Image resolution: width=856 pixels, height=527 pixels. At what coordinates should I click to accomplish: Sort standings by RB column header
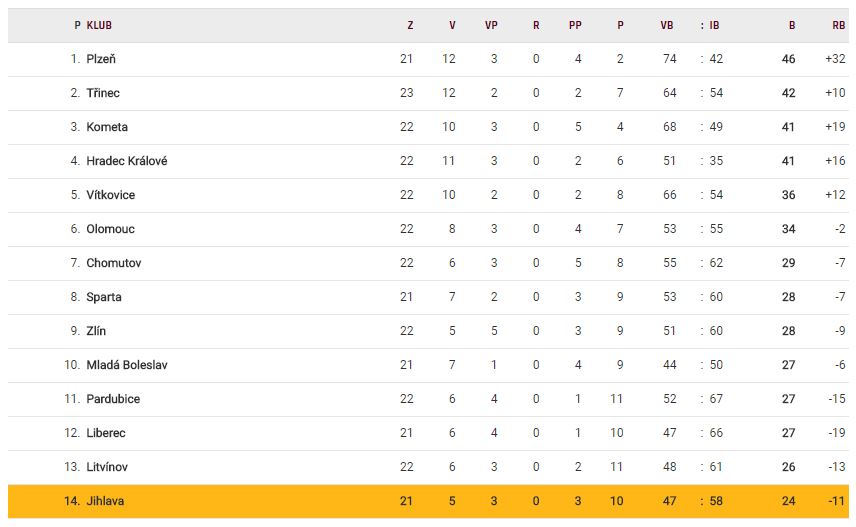[x=838, y=25]
